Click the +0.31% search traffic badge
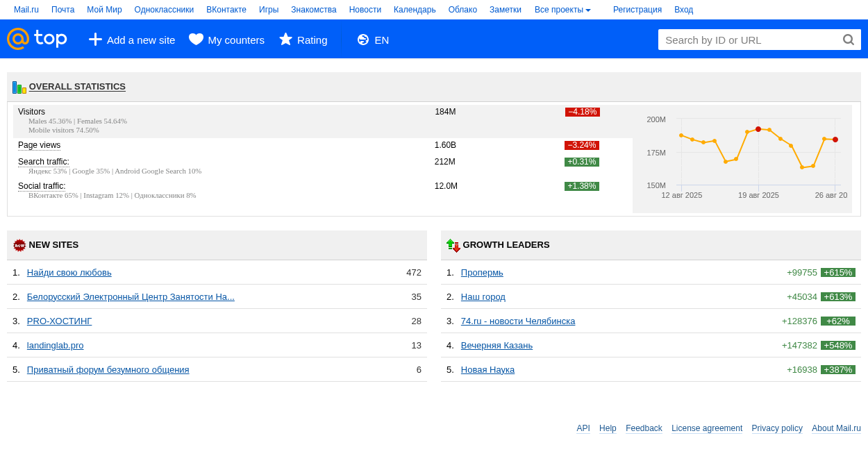868x463 pixels. click(x=582, y=162)
